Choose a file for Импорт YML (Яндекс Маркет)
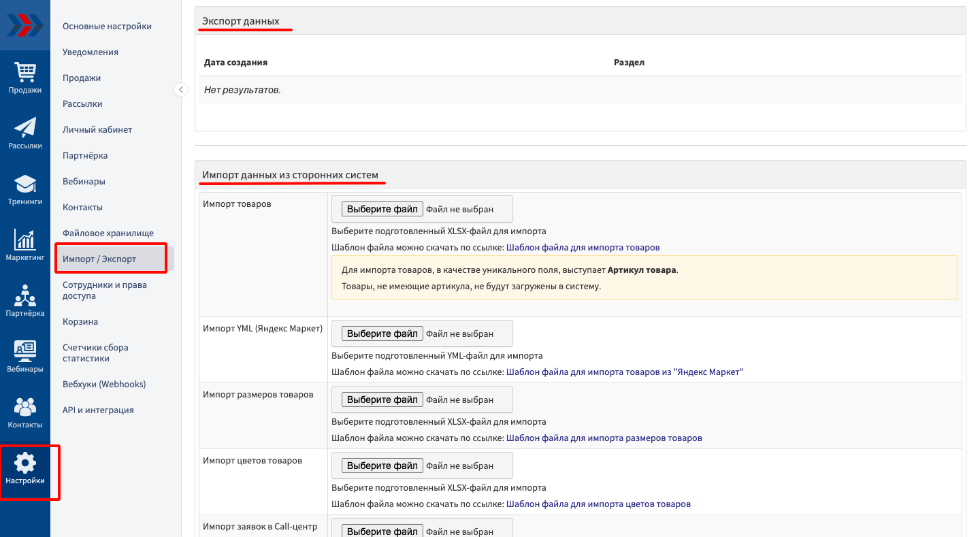The image size is (980, 537). click(382, 333)
